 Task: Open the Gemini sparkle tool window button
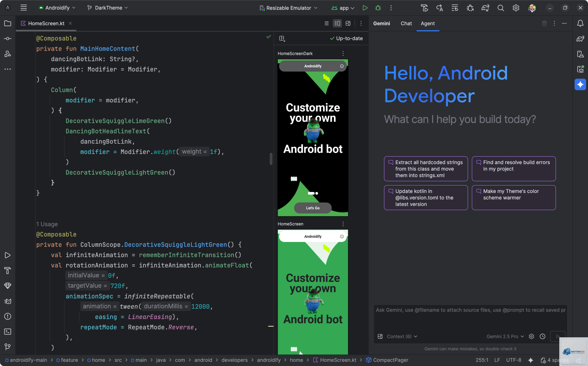580,84
